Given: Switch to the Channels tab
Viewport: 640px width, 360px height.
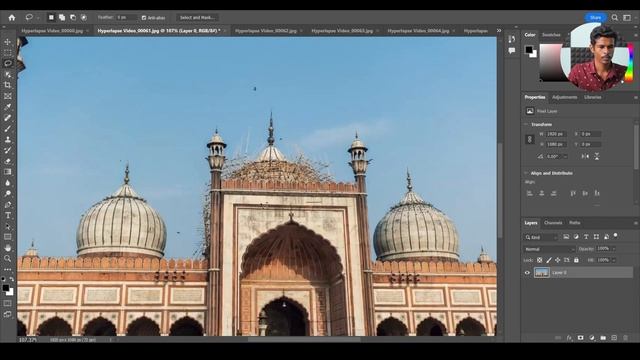Looking at the screenshot, I should click(553, 223).
